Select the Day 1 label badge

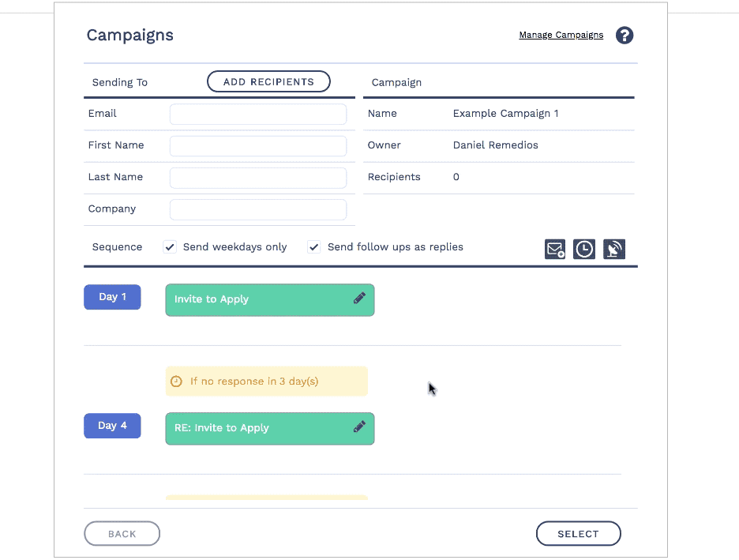112,297
